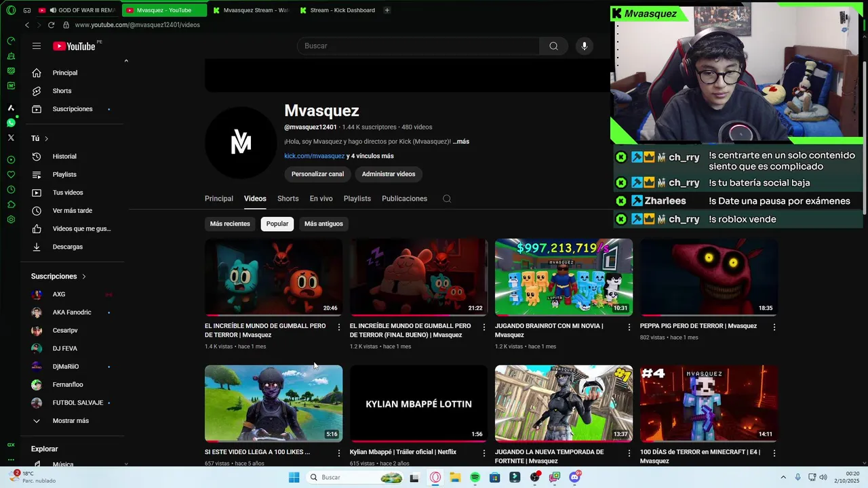This screenshot has height=488, width=868.
Task: Open Windows Start menu
Action: [294, 477]
